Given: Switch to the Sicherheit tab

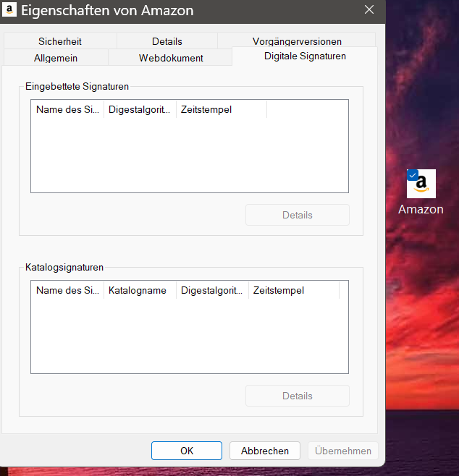Looking at the screenshot, I should coord(60,41).
